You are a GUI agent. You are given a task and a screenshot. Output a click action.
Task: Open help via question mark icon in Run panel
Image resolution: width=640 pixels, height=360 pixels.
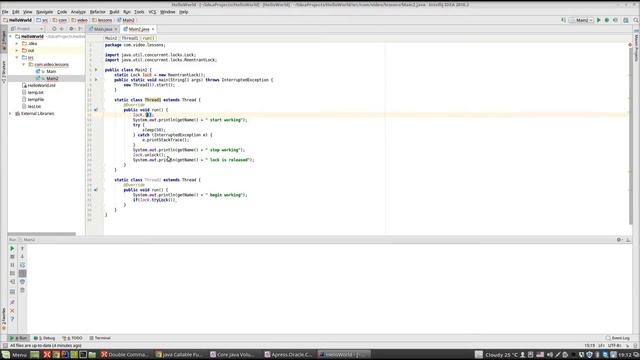pos(12,319)
